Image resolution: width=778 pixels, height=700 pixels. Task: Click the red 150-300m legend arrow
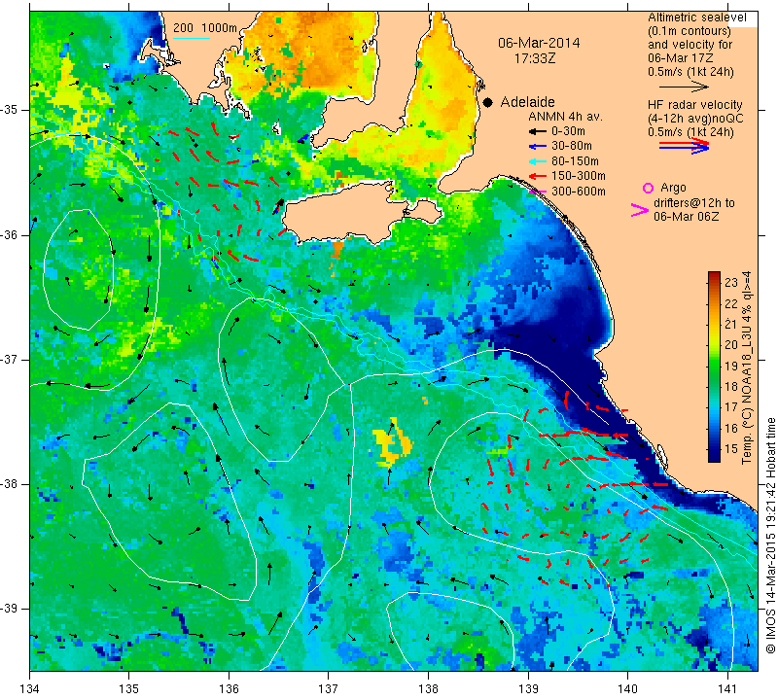point(537,176)
